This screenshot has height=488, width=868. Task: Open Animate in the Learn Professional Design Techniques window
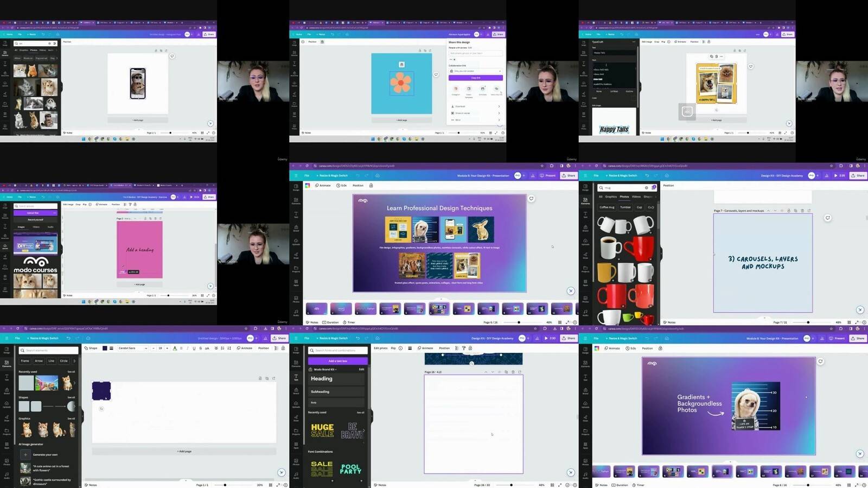(x=323, y=186)
